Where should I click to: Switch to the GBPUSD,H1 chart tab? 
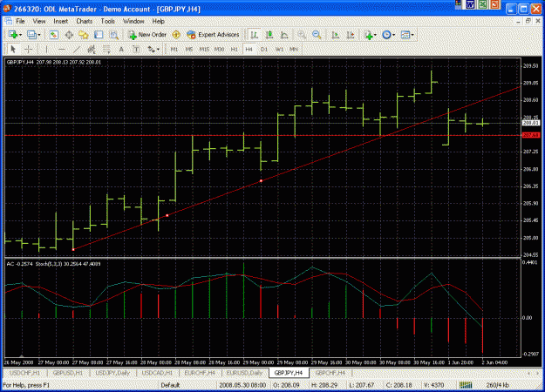click(x=68, y=373)
